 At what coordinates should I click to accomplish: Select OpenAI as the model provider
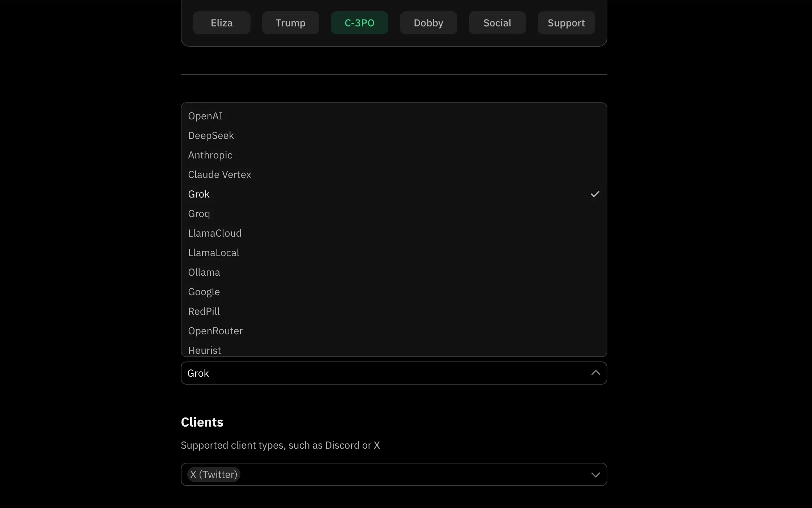click(x=205, y=116)
